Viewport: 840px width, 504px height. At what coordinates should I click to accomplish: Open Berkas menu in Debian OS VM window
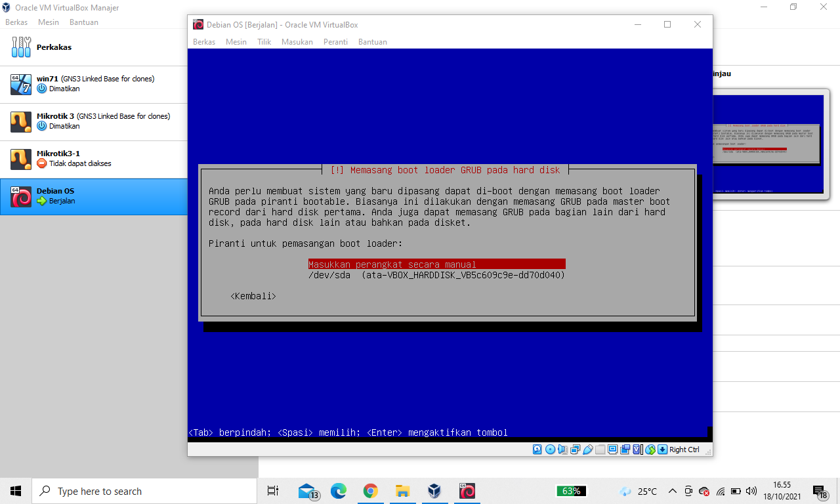click(204, 42)
